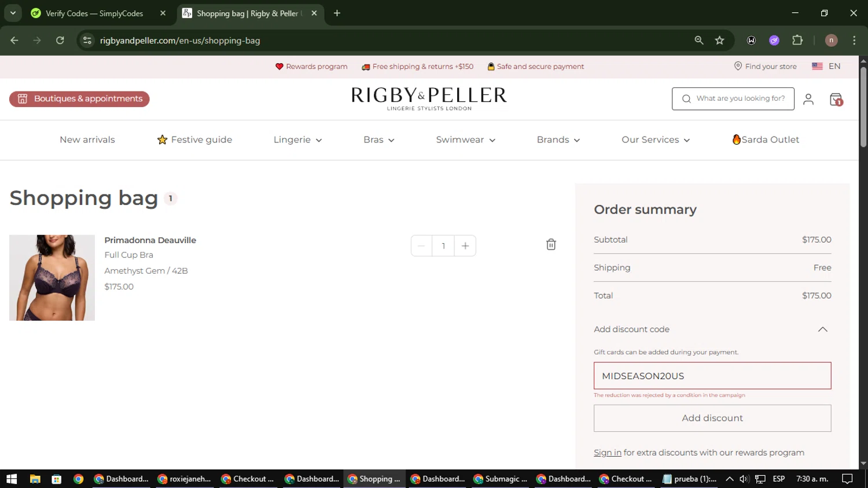Screen dimensions: 868x488
Task: Click the Add discount button
Action: (712, 418)
